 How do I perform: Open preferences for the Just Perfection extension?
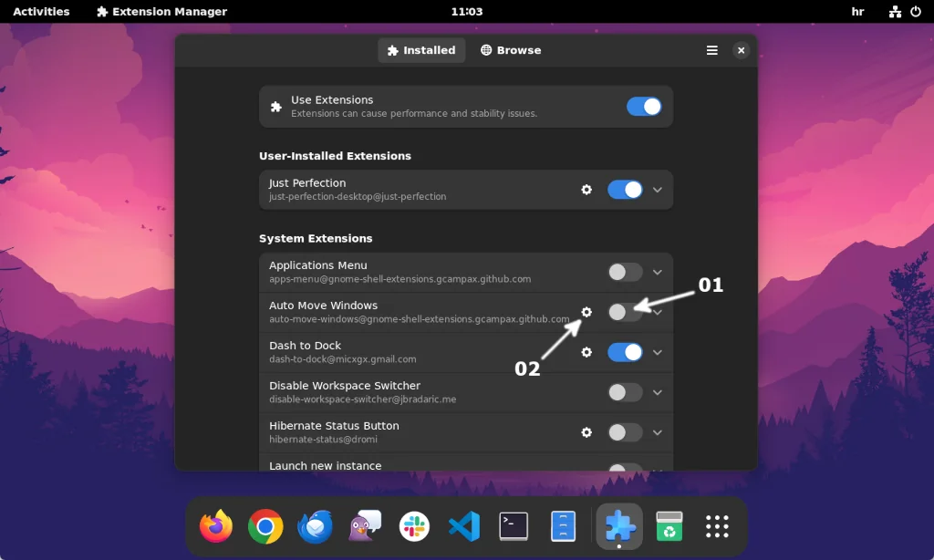[586, 190]
